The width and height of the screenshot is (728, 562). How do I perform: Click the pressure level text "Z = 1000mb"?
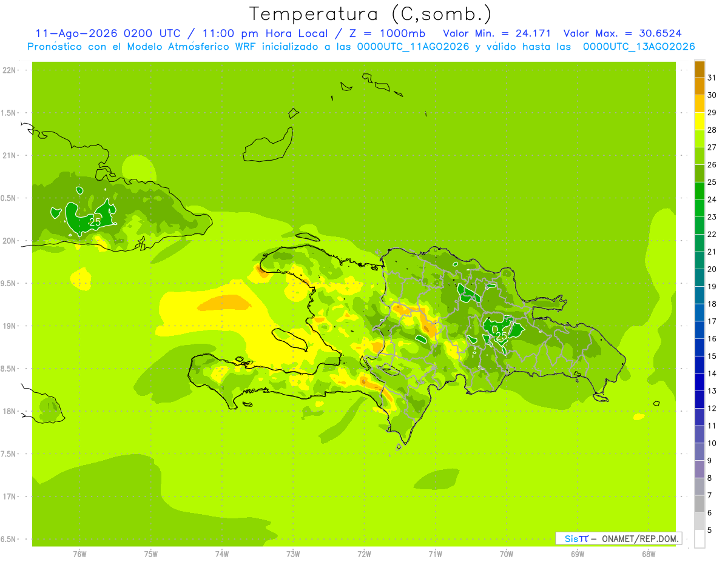point(386,33)
